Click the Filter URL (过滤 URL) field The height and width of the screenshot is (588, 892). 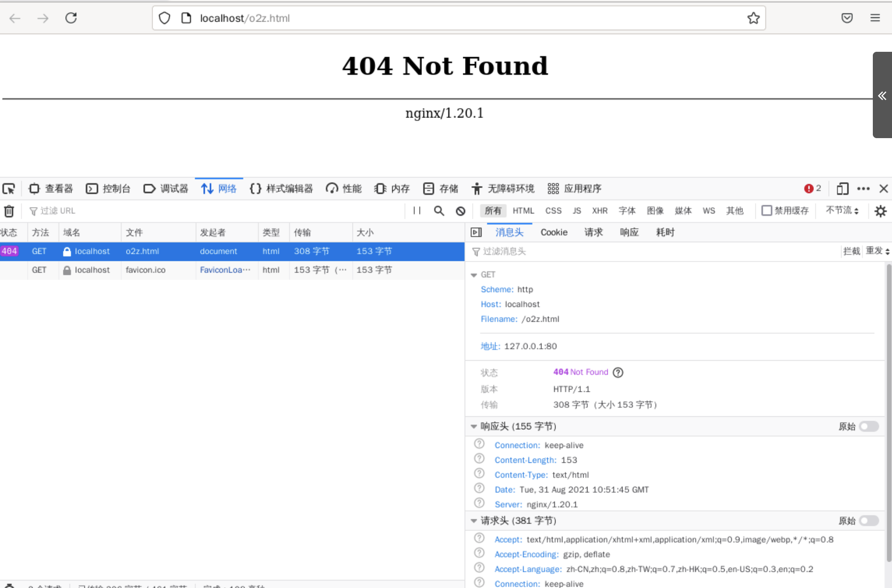216,211
